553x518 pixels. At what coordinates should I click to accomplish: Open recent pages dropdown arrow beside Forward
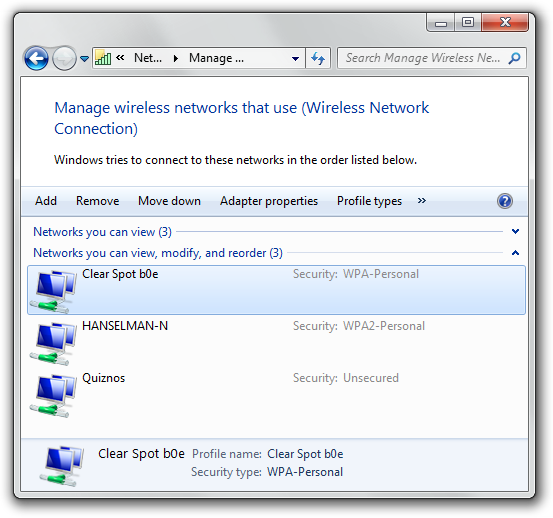coord(84,59)
